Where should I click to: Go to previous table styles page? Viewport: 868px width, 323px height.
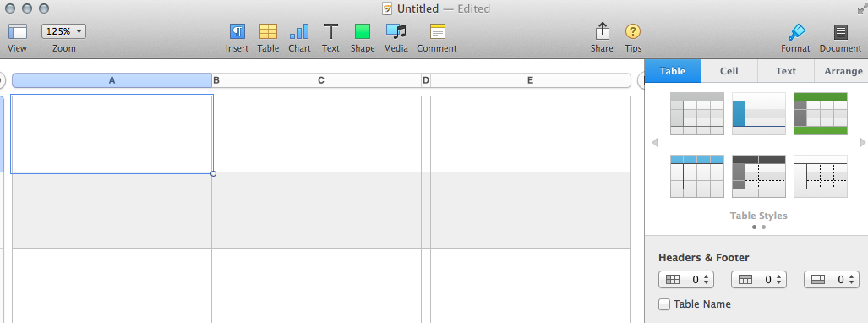click(655, 142)
